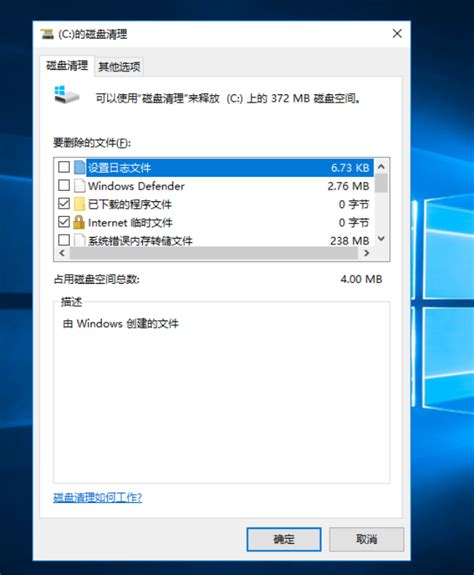Screen dimensions: 474x575
Task: Click the horizontal scroll right arrow
Action: 366,253
